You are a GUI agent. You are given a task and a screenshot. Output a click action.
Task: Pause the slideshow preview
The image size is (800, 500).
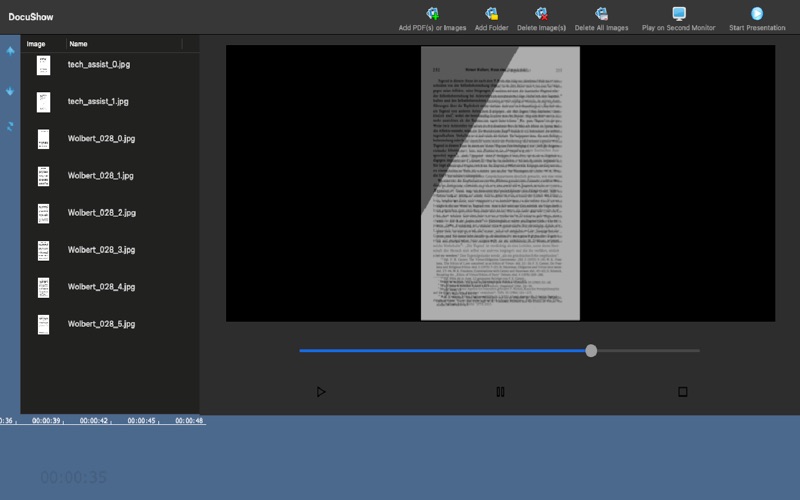pyautogui.click(x=501, y=392)
